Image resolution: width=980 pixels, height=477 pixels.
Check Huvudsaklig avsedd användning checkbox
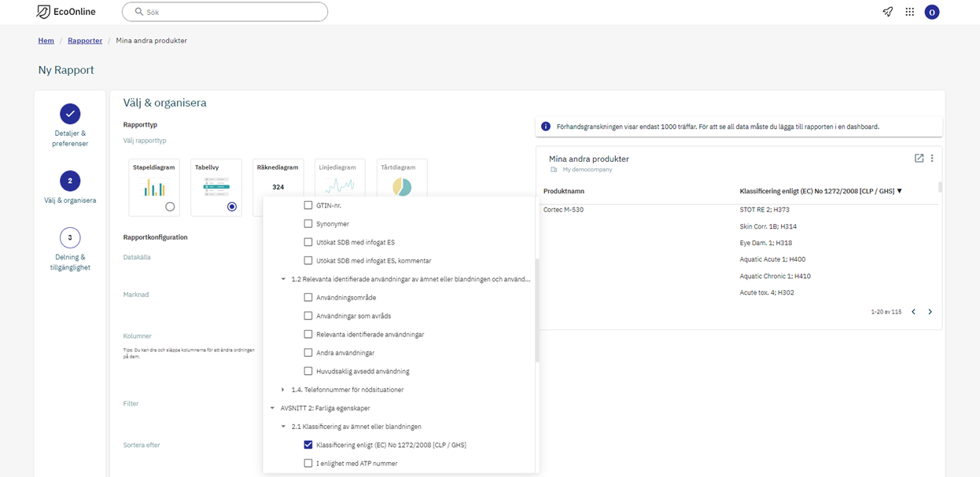pos(308,371)
